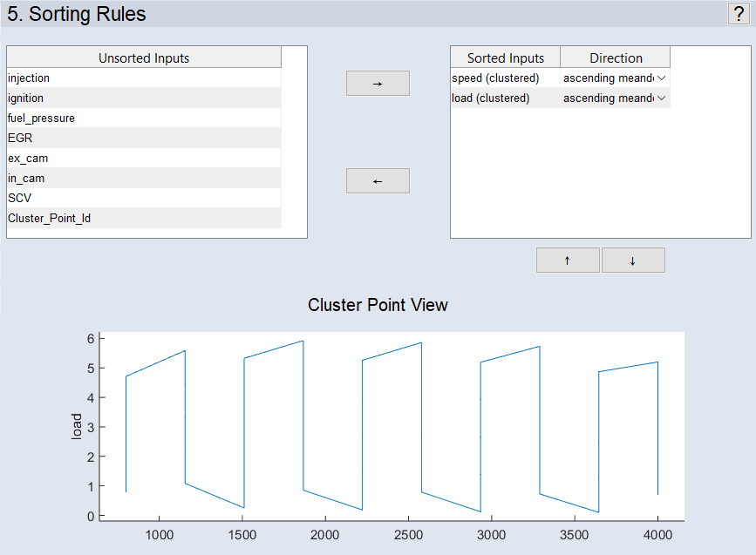Select EGR in the unsorted list
The width and height of the screenshot is (756, 555).
[x=144, y=139]
